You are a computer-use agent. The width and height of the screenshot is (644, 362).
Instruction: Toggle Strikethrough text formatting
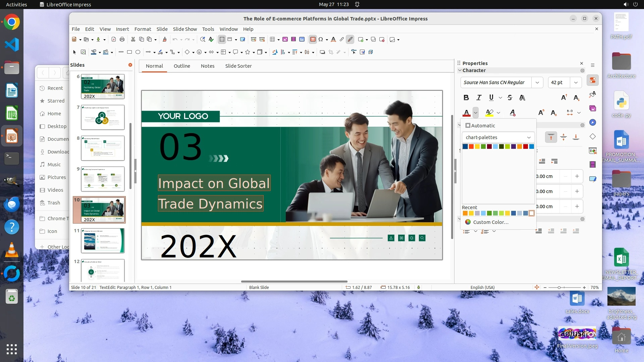509,98
